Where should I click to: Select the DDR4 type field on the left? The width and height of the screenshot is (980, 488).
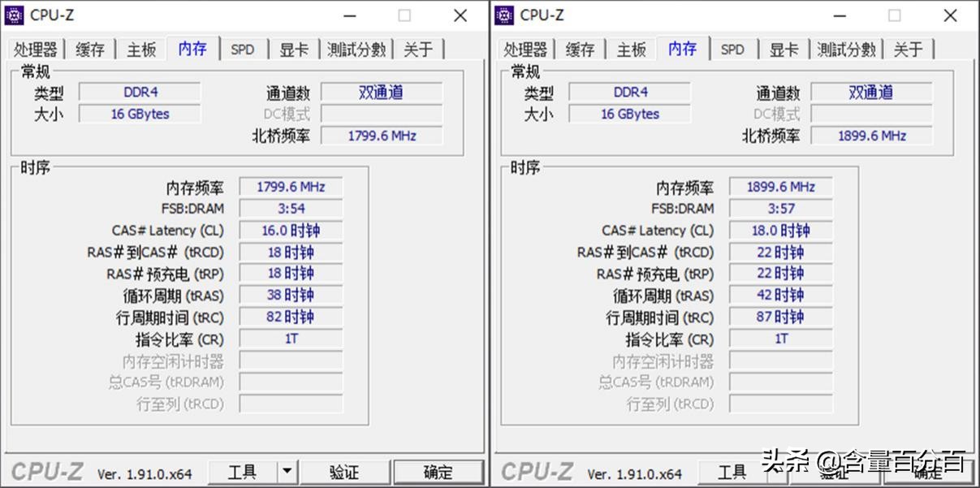click(x=140, y=93)
